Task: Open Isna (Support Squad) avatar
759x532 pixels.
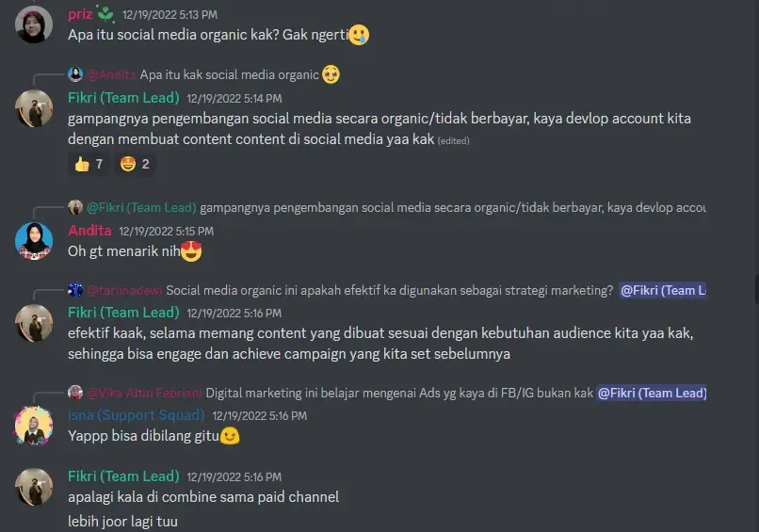Action: pos(33,426)
